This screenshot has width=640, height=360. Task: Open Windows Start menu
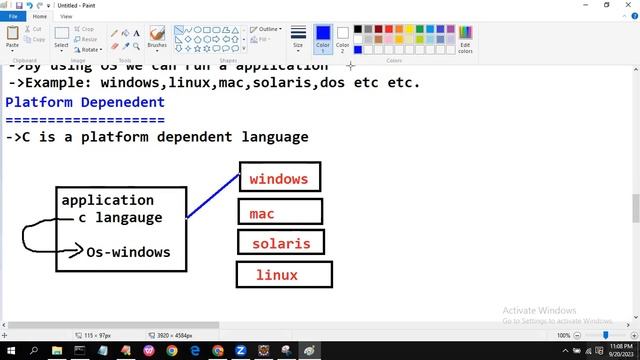coord(11,351)
